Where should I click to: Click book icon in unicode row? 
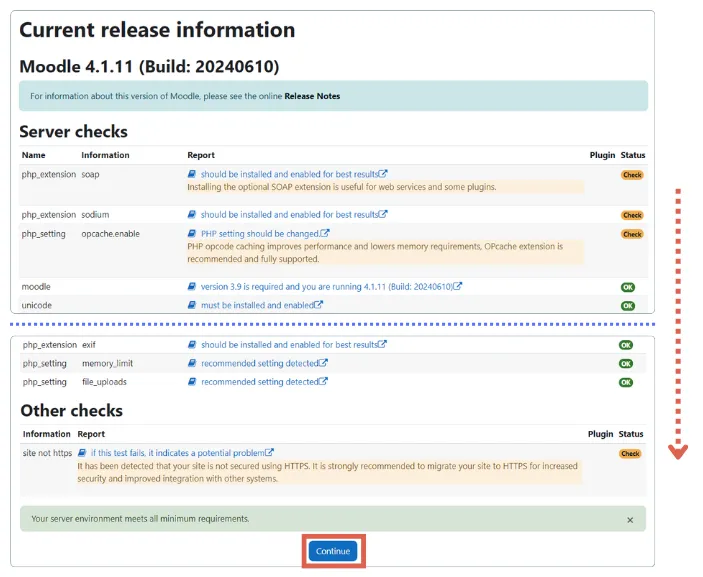[192, 305]
